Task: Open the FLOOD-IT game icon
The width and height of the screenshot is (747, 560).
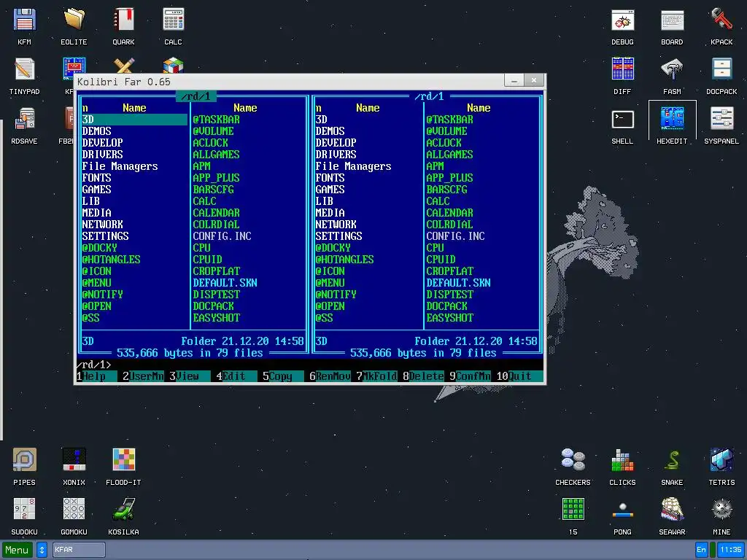Action: coord(123,467)
